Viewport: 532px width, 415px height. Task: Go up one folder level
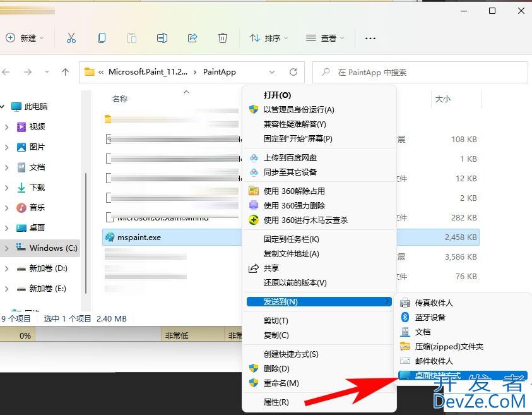[x=65, y=72]
